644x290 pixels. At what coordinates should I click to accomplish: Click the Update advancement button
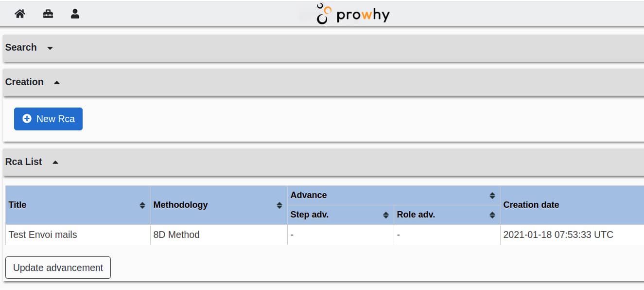(x=58, y=268)
